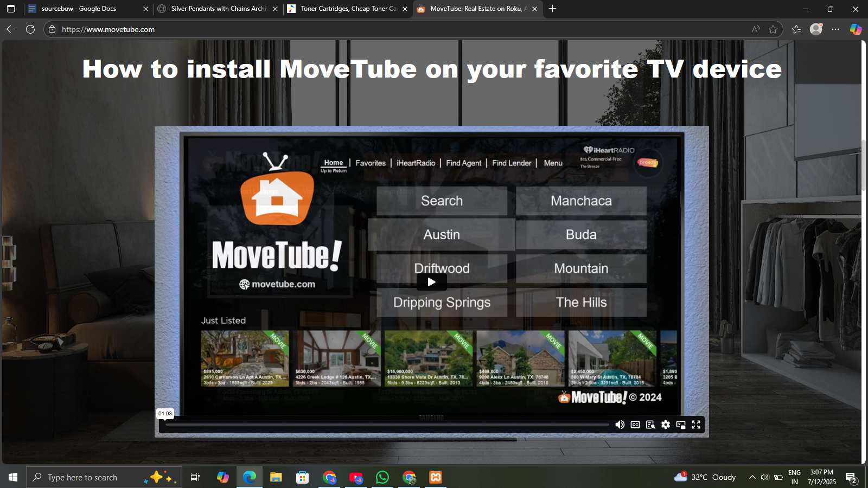The width and height of the screenshot is (868, 488).
Task: Open video settings gear
Action: (666, 425)
